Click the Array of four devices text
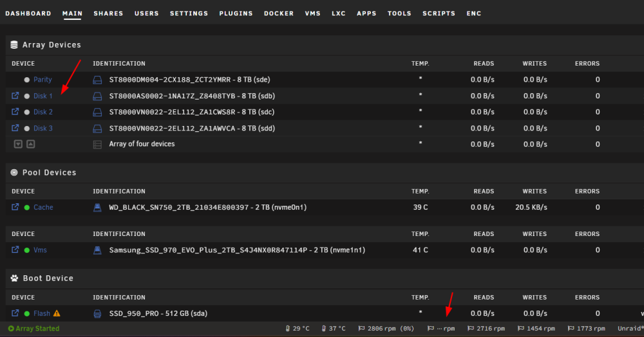The height and width of the screenshot is (337, 644). (x=142, y=144)
